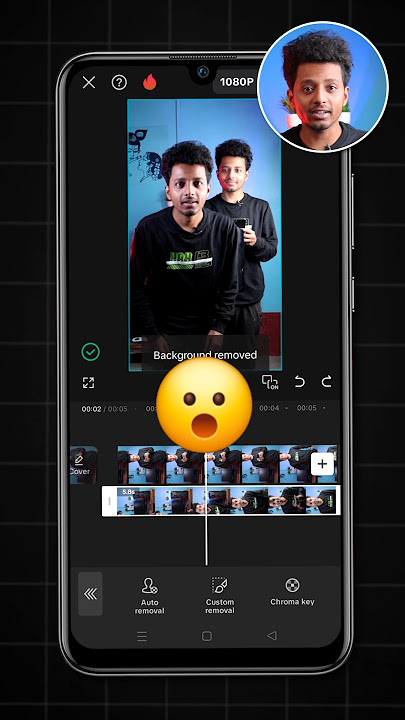Open the help question mark icon
Image resolution: width=405 pixels, height=720 pixels.
[x=119, y=83]
